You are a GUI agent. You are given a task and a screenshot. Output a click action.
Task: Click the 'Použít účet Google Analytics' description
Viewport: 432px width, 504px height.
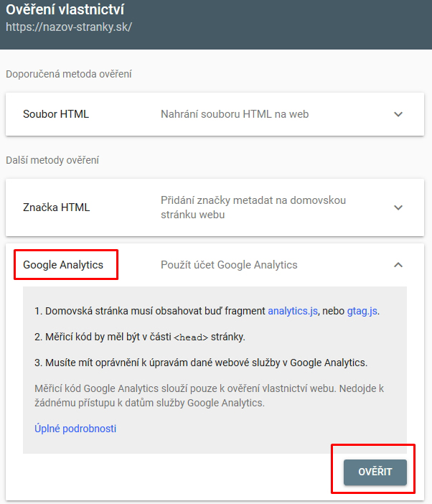point(229,265)
